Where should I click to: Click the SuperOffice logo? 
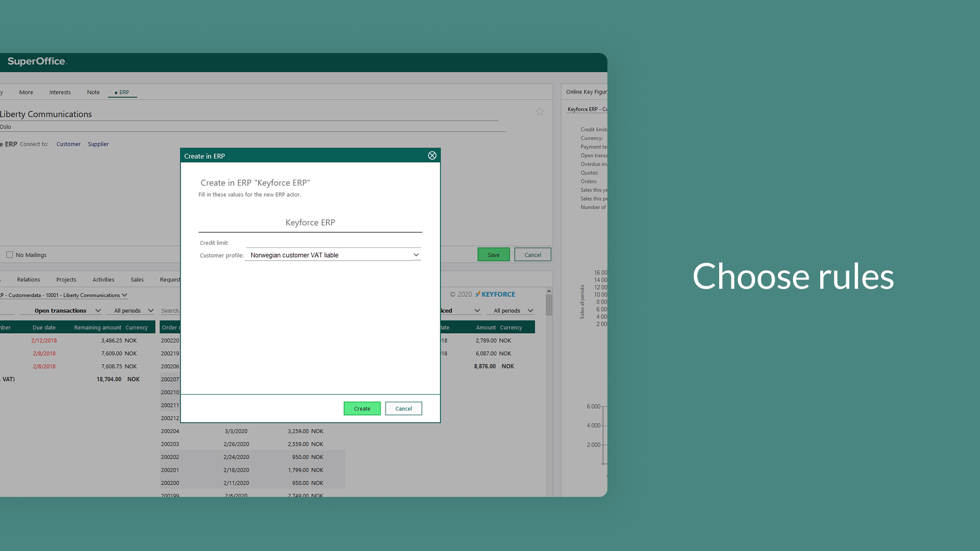37,62
